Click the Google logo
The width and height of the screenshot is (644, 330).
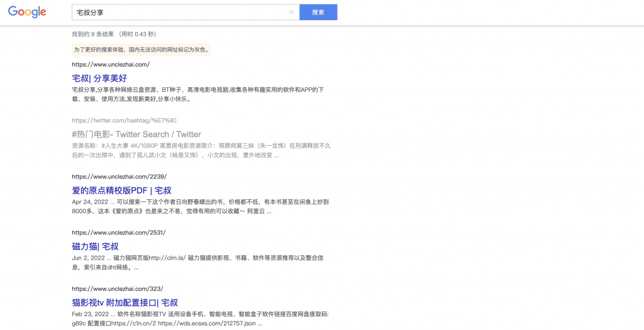pos(27,12)
